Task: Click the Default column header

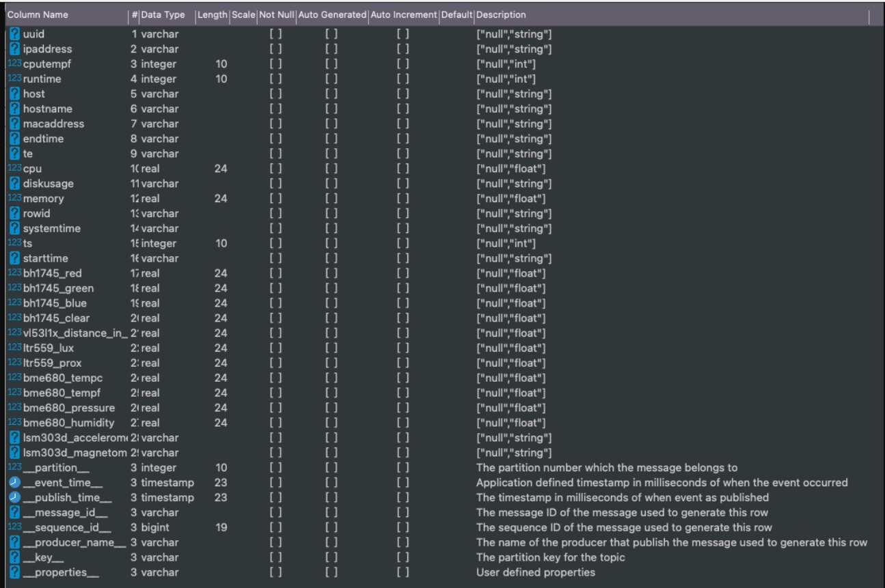Action: pyautogui.click(x=457, y=15)
